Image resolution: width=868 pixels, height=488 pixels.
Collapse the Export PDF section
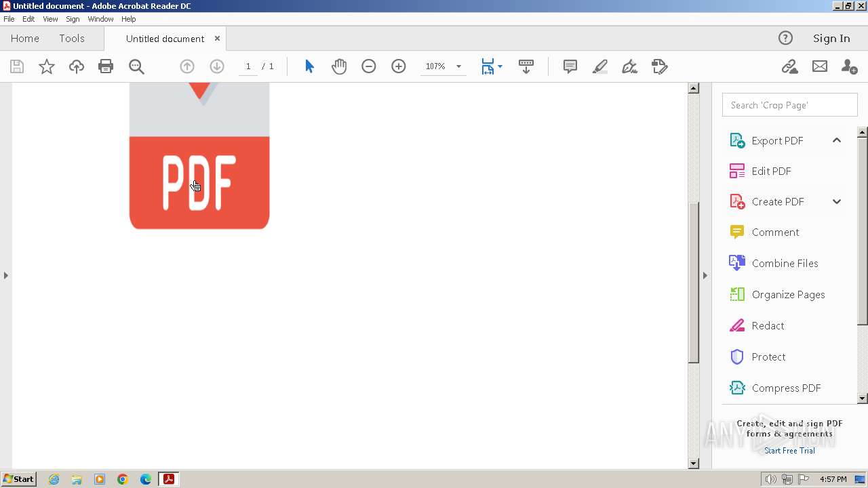click(837, 140)
